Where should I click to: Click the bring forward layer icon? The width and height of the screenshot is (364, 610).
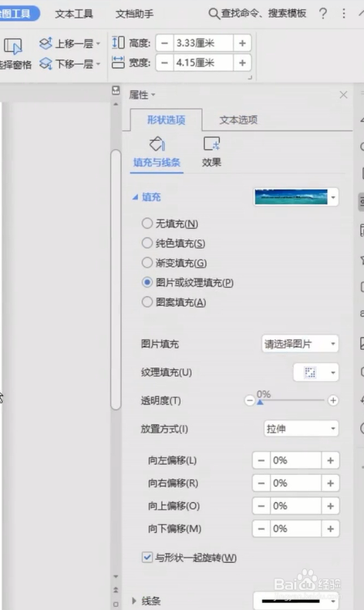[x=45, y=43]
